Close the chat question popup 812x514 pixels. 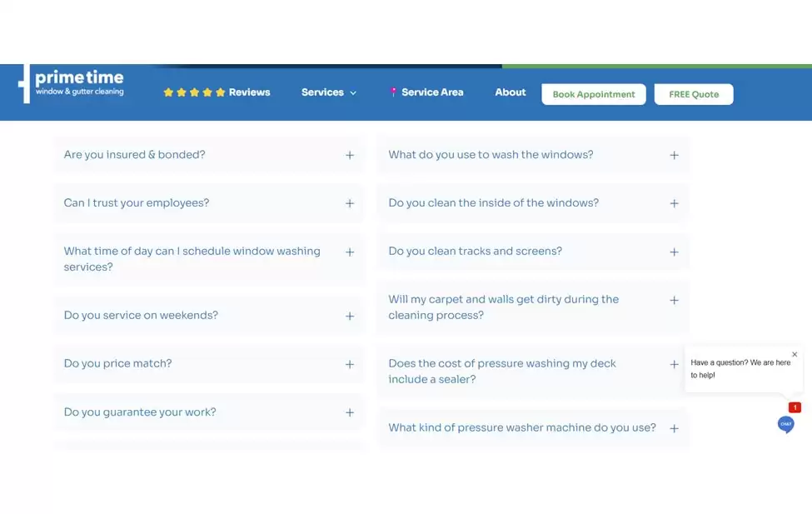click(x=795, y=353)
